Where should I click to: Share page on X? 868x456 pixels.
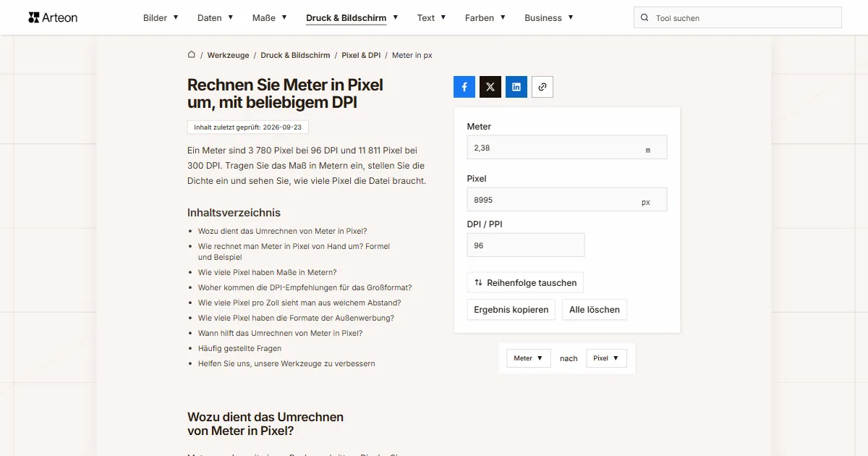click(490, 87)
